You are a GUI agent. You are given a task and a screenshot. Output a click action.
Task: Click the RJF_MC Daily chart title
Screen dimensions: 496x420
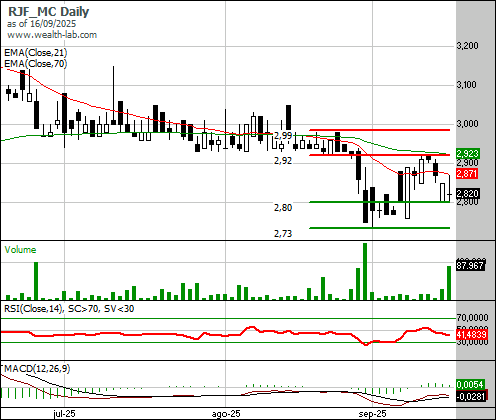[49, 11]
